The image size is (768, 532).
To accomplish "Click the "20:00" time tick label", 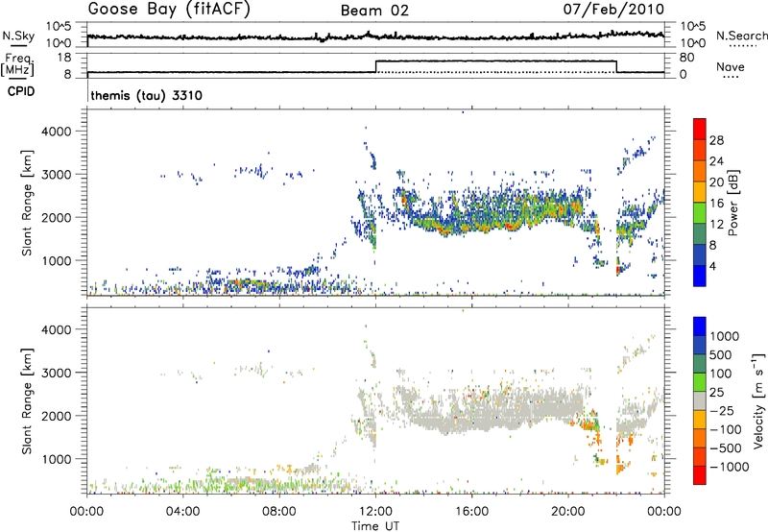I will point(568,512).
